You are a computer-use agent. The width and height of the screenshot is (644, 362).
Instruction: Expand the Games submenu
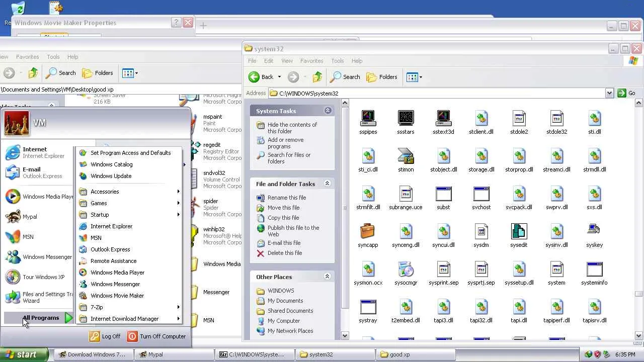[129, 203]
